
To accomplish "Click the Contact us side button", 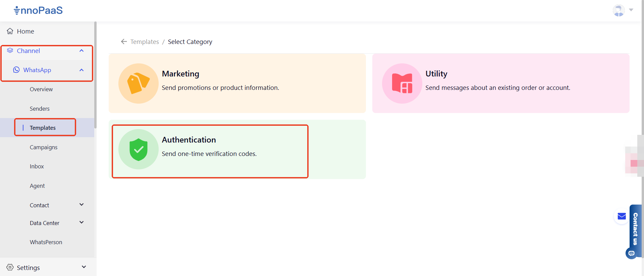I will click(635, 229).
